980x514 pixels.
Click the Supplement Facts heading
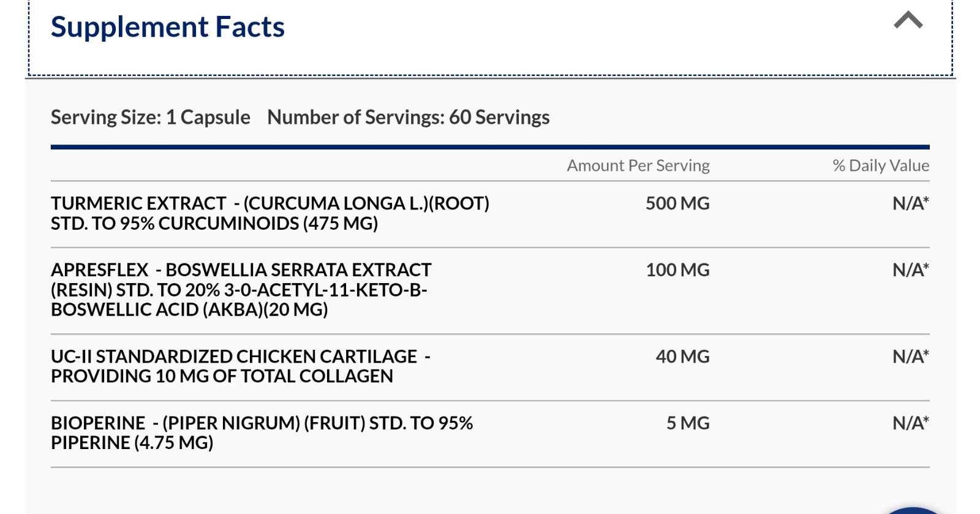168,27
